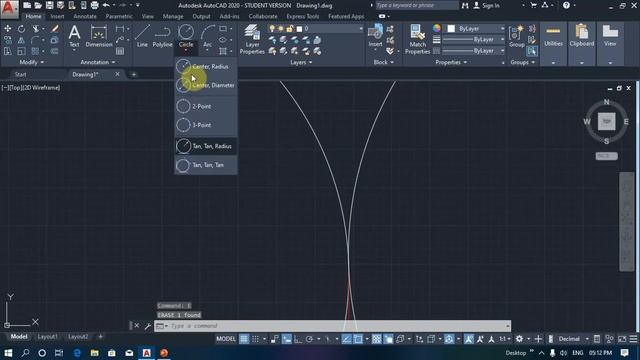Screen dimensions: 640x360
Task: Toggle transparency display in status bar
Action: coord(376,339)
